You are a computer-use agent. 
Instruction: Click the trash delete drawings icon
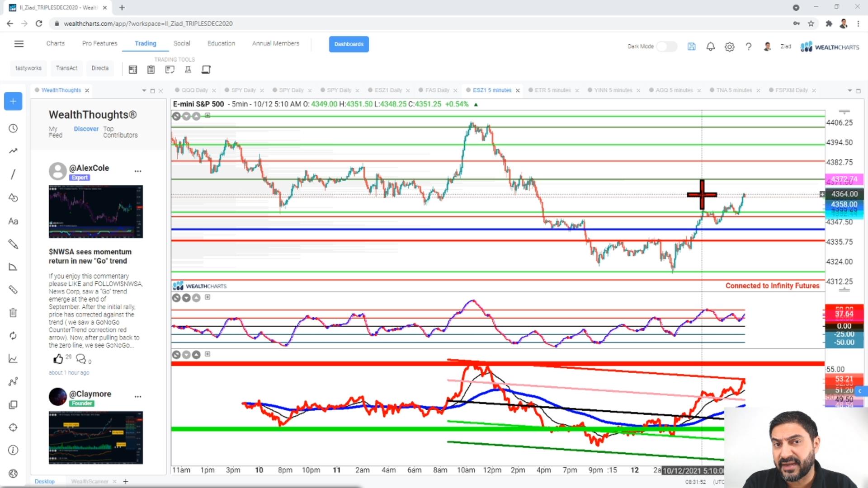click(x=13, y=313)
